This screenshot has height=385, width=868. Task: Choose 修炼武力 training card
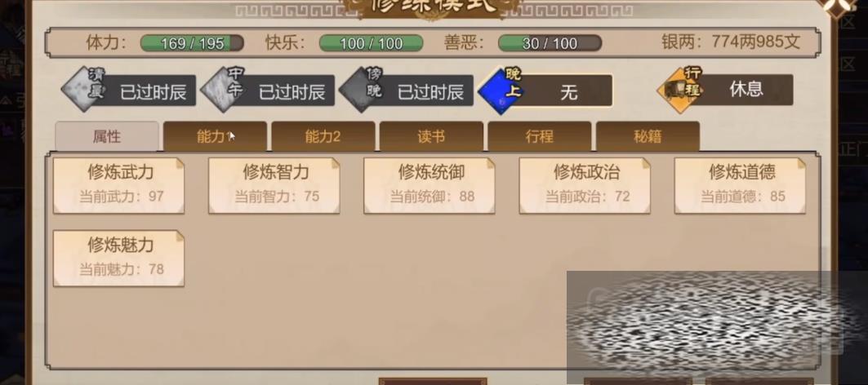coord(118,185)
